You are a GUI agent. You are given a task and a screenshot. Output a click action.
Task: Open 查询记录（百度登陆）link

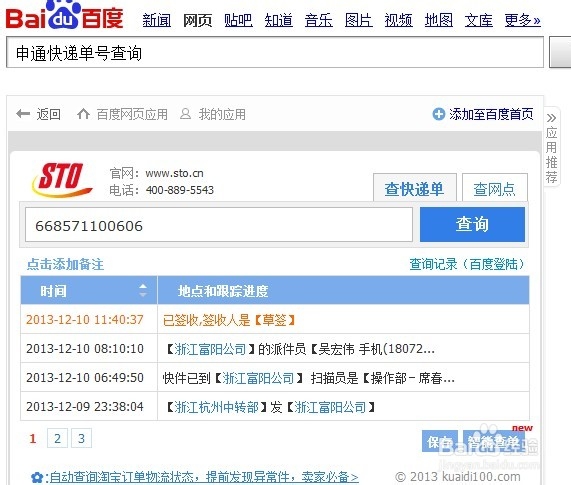[x=467, y=264]
